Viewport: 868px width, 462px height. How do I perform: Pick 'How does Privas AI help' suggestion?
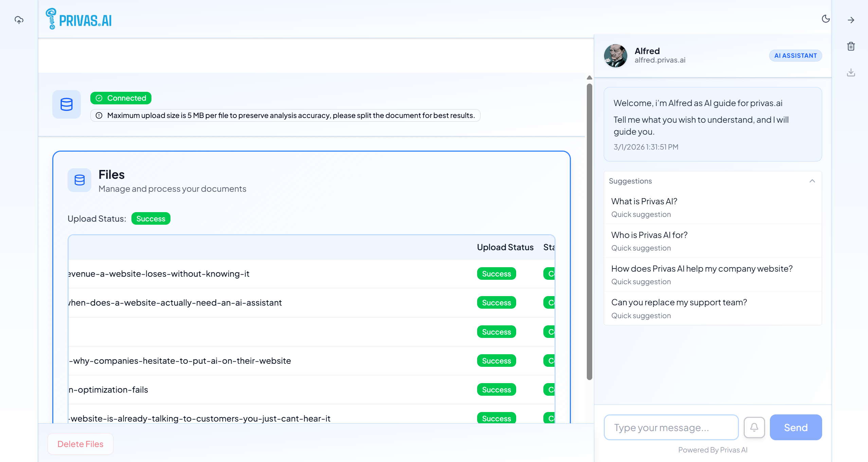[x=702, y=269]
